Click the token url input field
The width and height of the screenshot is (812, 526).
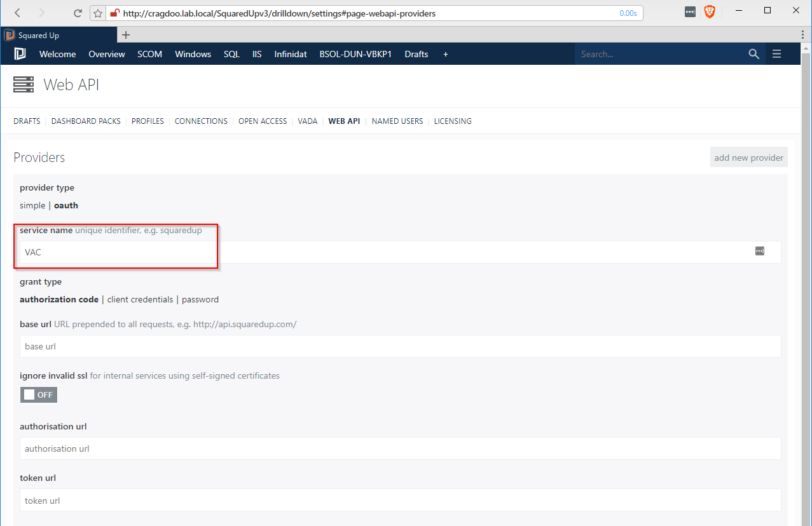[400, 500]
